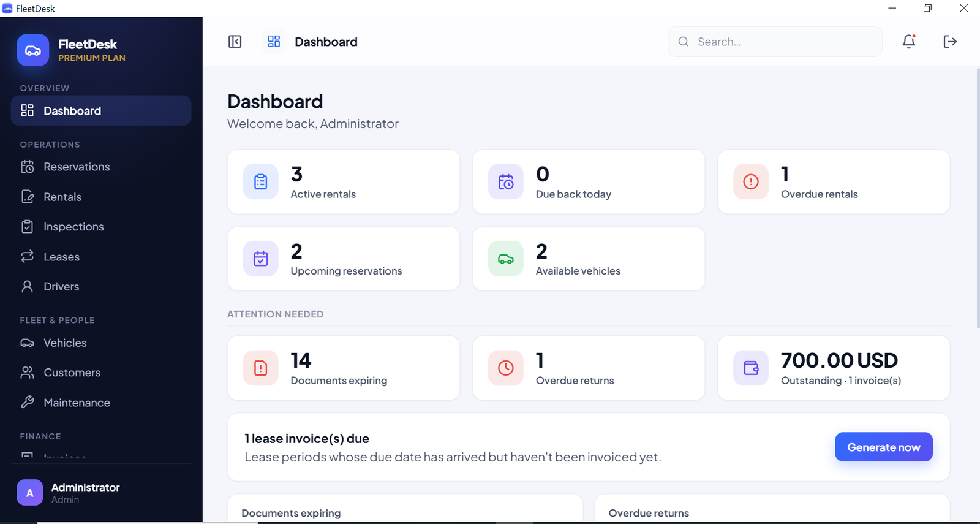Viewport: 980px width, 524px height.
Task: Click the Outstanding wallet icon
Action: click(x=751, y=368)
